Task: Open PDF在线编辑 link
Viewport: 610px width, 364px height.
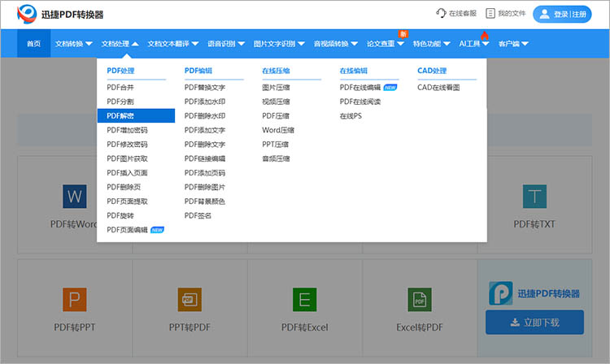Action: pos(360,88)
